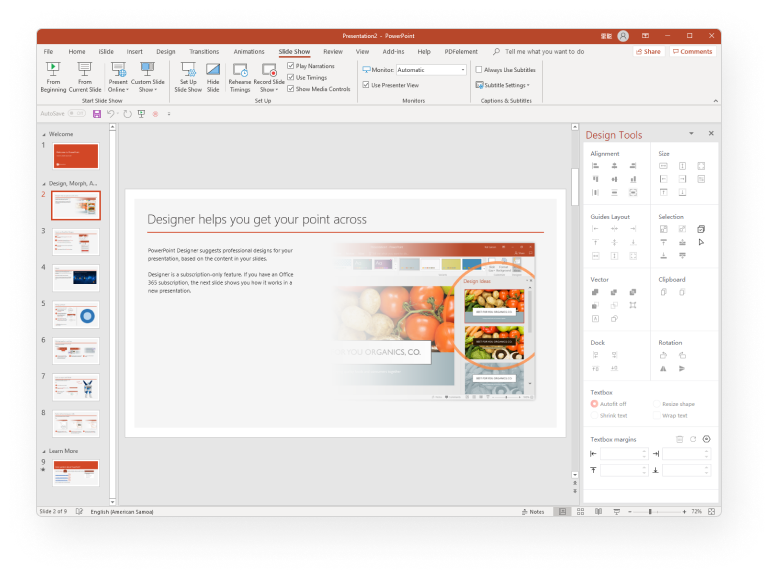This screenshot has width=774, height=577.
Task: Open the iSlide tab
Action: (x=106, y=51)
